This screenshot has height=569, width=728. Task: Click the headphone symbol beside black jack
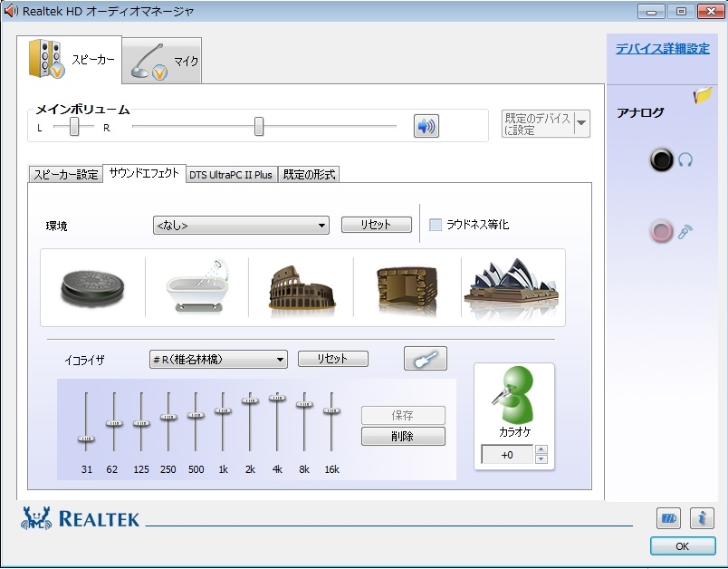(685, 159)
